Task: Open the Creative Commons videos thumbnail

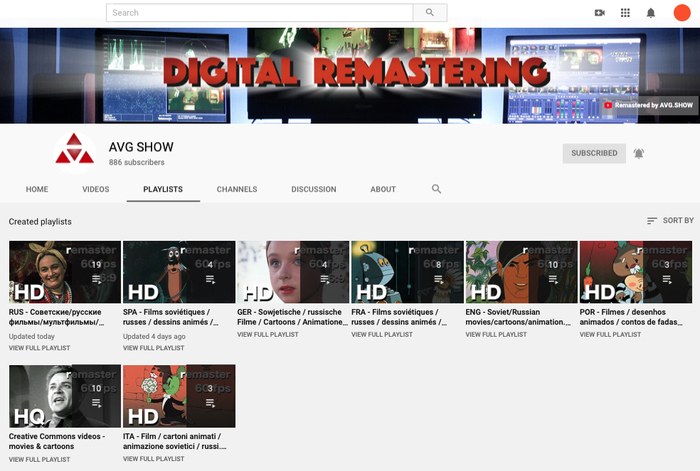Action: point(65,396)
